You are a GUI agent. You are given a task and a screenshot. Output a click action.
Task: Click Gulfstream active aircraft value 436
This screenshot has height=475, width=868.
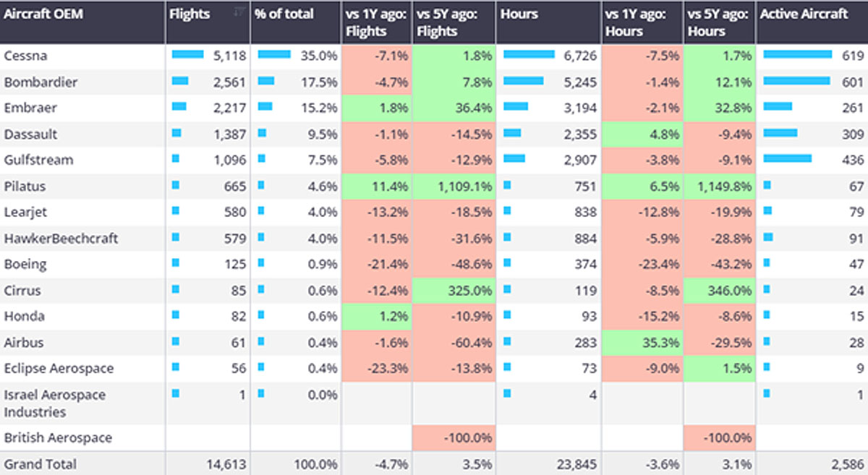[853, 160]
